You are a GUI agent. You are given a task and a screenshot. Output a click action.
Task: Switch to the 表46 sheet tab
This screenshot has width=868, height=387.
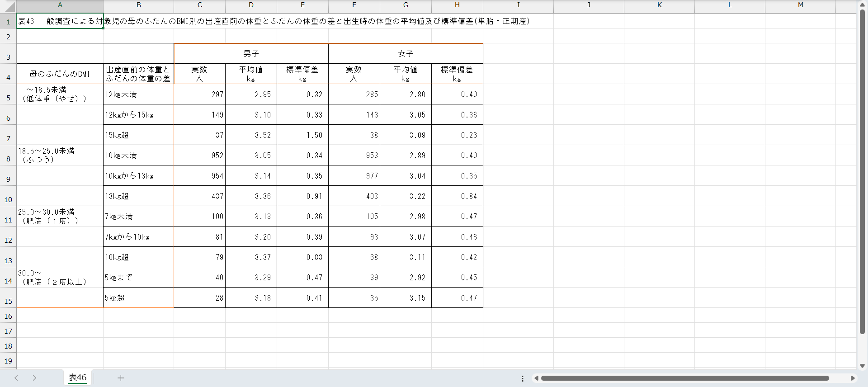(77, 378)
